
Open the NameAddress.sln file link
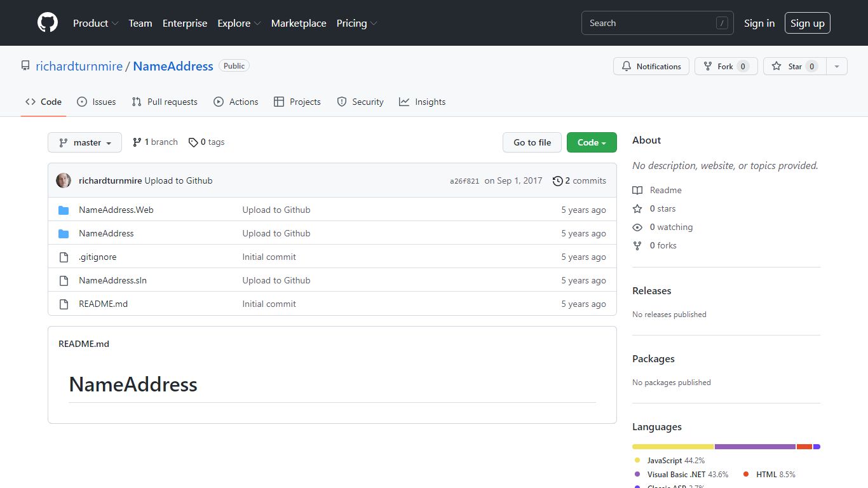click(112, 280)
